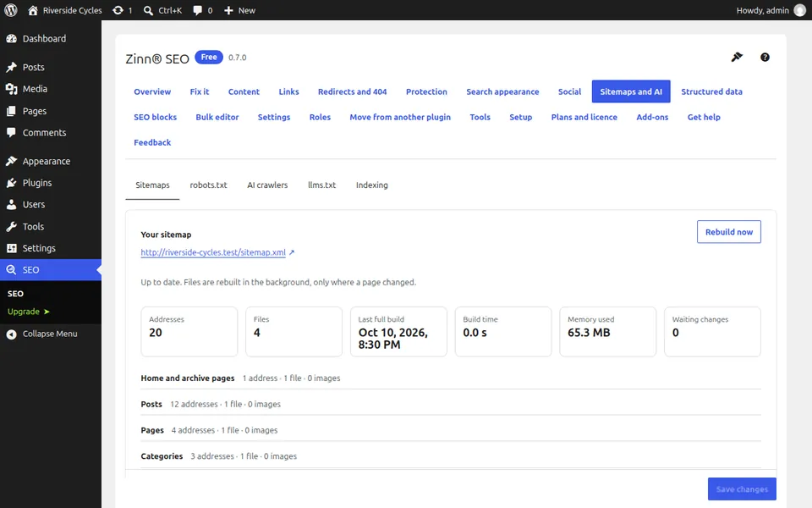Open the Bulk editor section
The image size is (812, 508).
pyautogui.click(x=217, y=117)
